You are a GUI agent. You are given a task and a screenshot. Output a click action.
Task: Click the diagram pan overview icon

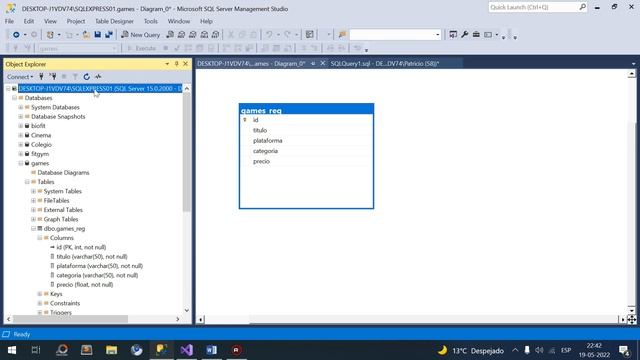631,320
